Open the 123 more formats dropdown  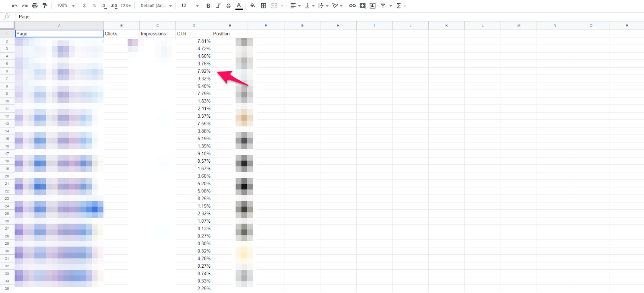pos(126,6)
